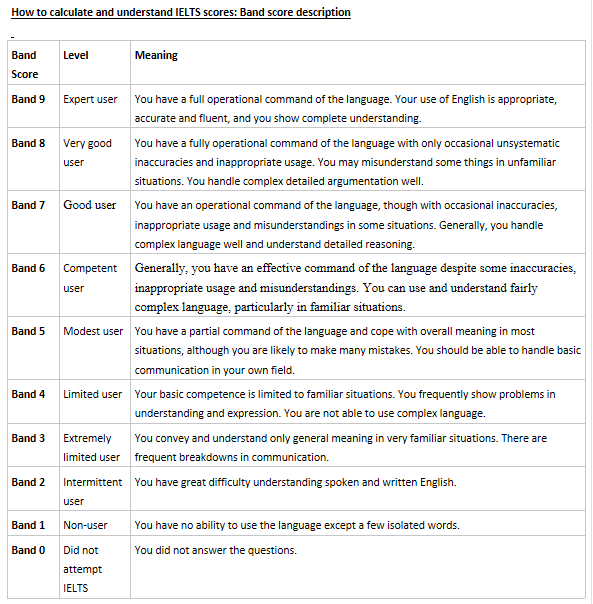Viewport: 593px width, 604px height.
Task: Select the Modest user cell
Action: 95,348
